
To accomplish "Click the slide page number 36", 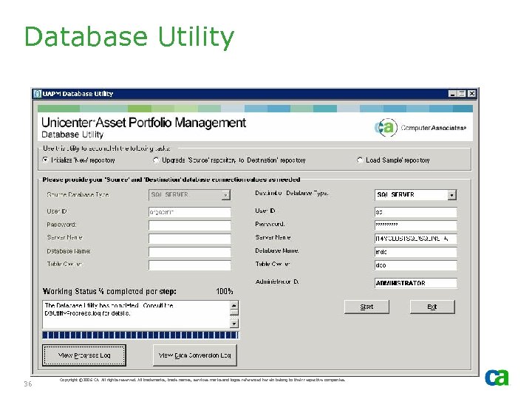I will 28,383.
